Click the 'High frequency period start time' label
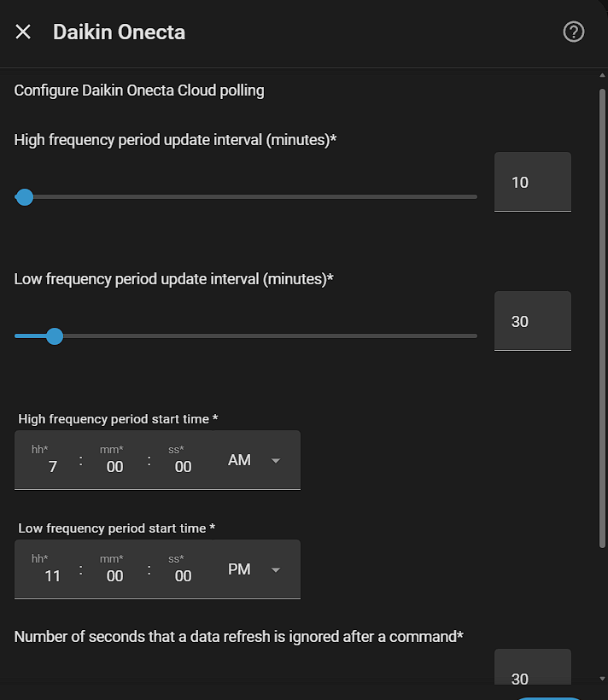 118,419
